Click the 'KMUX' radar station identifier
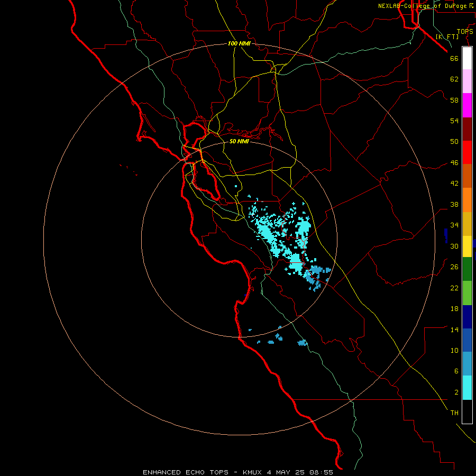Viewport: 476px width, 476px height. [252, 472]
